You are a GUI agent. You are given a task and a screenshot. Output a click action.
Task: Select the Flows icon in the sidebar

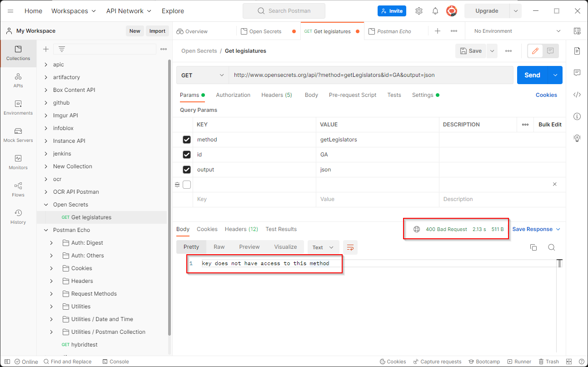pyautogui.click(x=18, y=189)
